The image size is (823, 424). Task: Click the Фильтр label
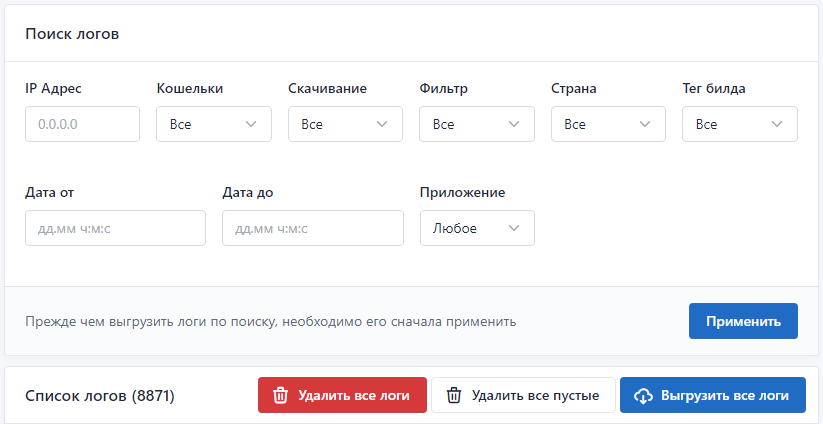pos(444,89)
